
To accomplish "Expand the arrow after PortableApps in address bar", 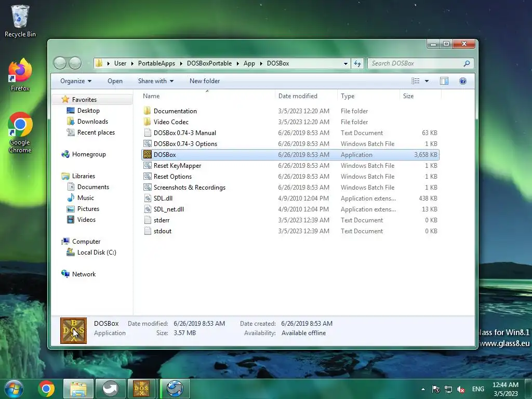I will pyautogui.click(x=181, y=63).
